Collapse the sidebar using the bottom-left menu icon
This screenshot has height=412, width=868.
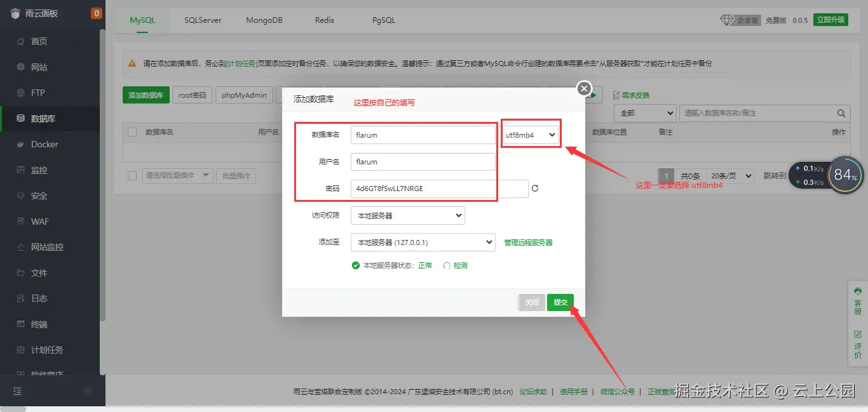tap(17, 391)
